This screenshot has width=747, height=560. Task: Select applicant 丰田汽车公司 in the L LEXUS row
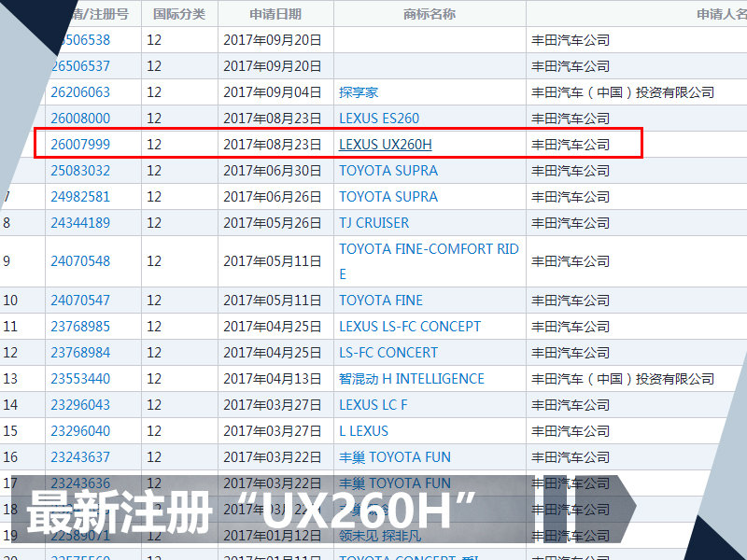coord(571,431)
